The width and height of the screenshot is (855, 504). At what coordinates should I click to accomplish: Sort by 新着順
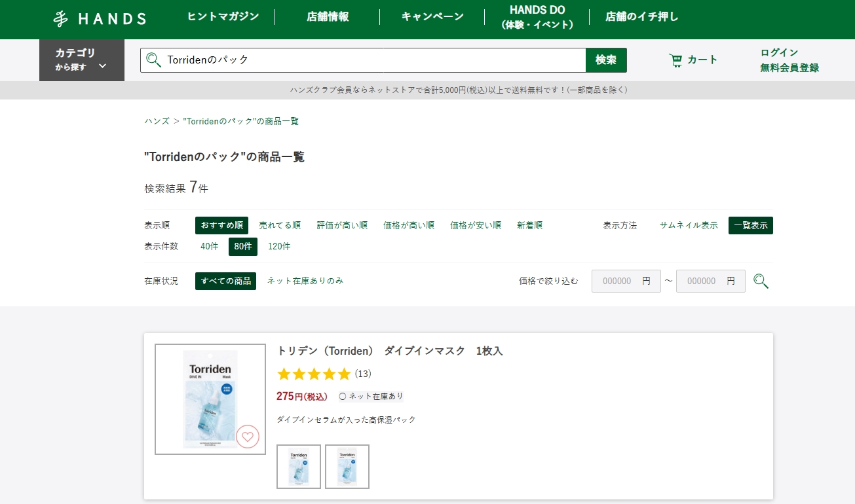point(529,225)
